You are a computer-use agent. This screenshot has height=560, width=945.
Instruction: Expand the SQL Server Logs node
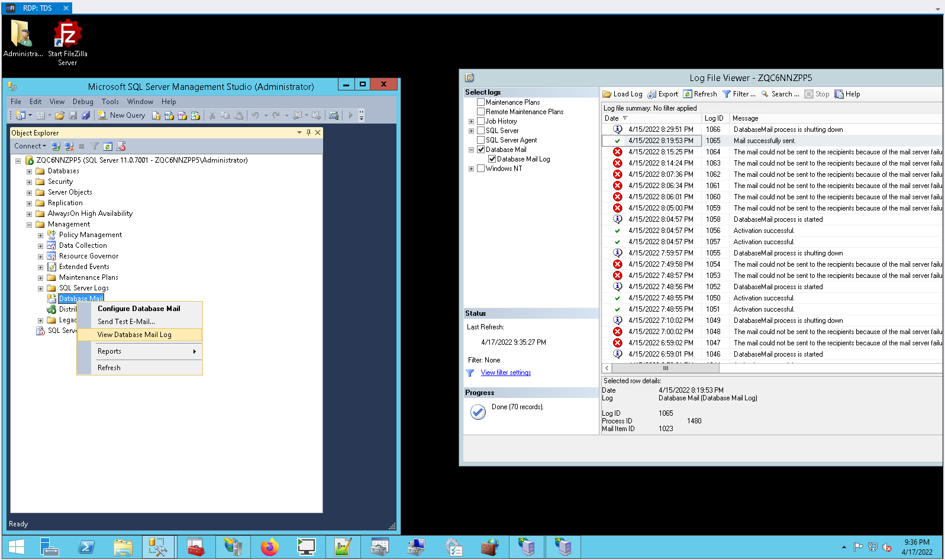pos(40,289)
